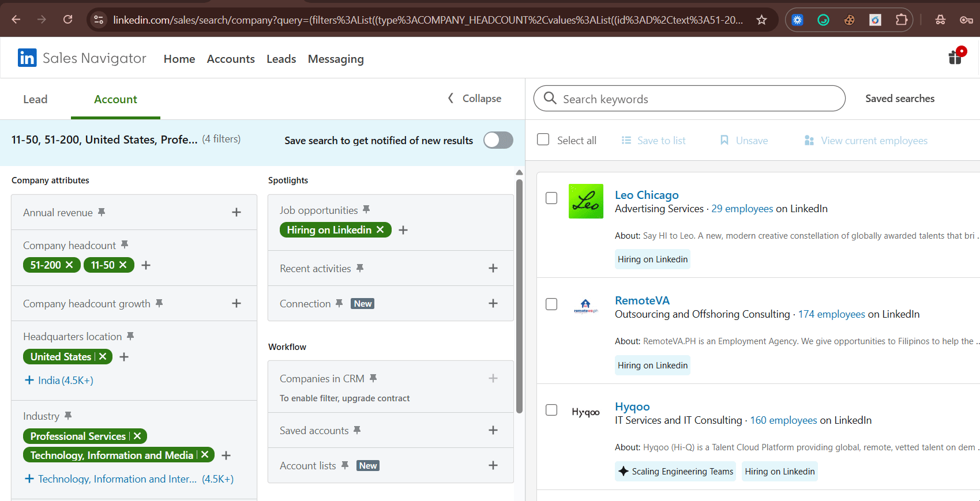Viewport: 980px width, 501px height.
Task: Pin the Company headcount filter
Action: pyautogui.click(x=125, y=245)
